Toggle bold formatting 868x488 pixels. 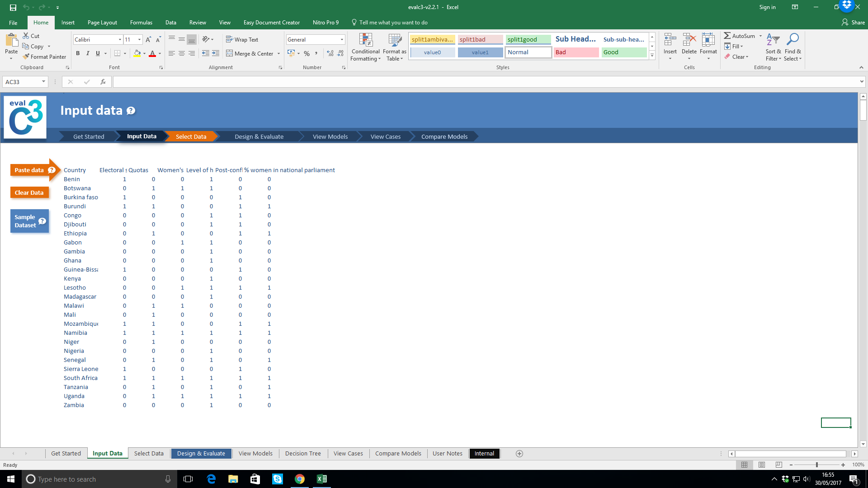(78, 53)
